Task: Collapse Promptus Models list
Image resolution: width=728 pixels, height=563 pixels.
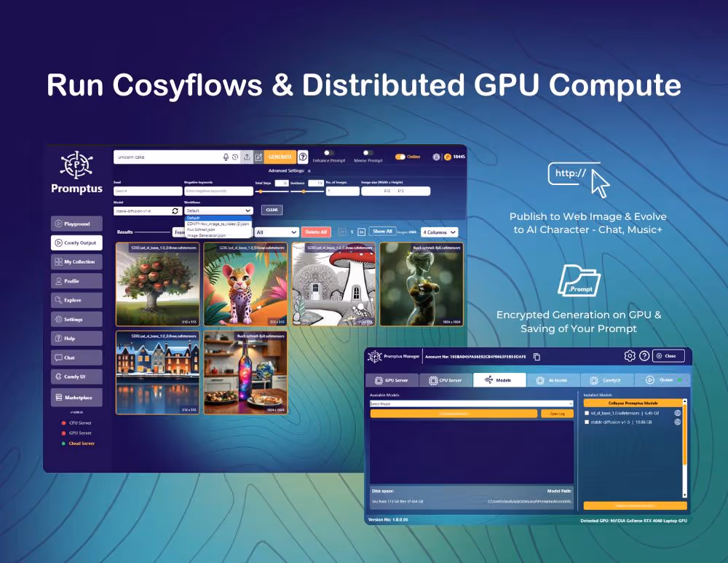Action: (x=633, y=403)
